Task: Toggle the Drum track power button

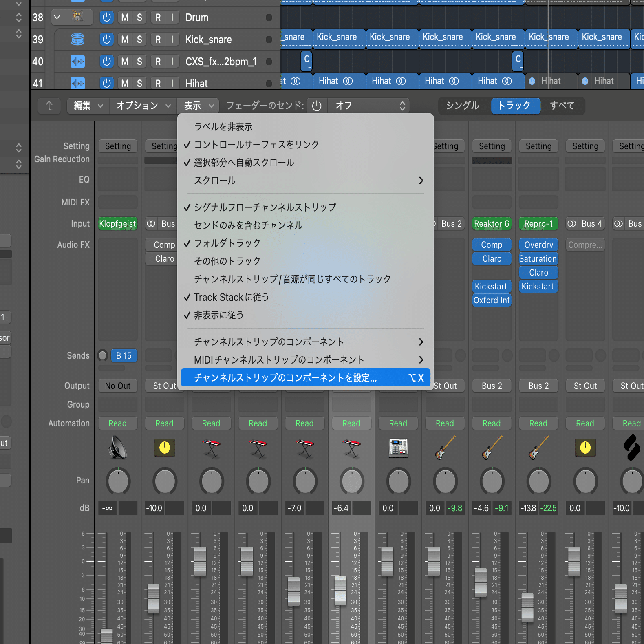Action: tap(106, 17)
